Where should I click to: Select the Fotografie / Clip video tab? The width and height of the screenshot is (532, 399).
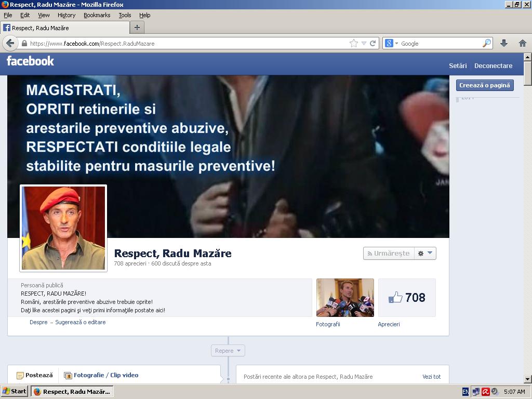pyautogui.click(x=101, y=375)
